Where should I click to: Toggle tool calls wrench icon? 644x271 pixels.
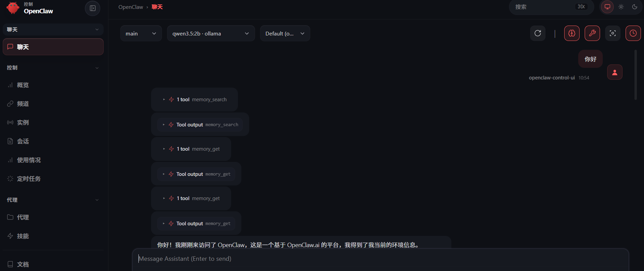pos(592,33)
